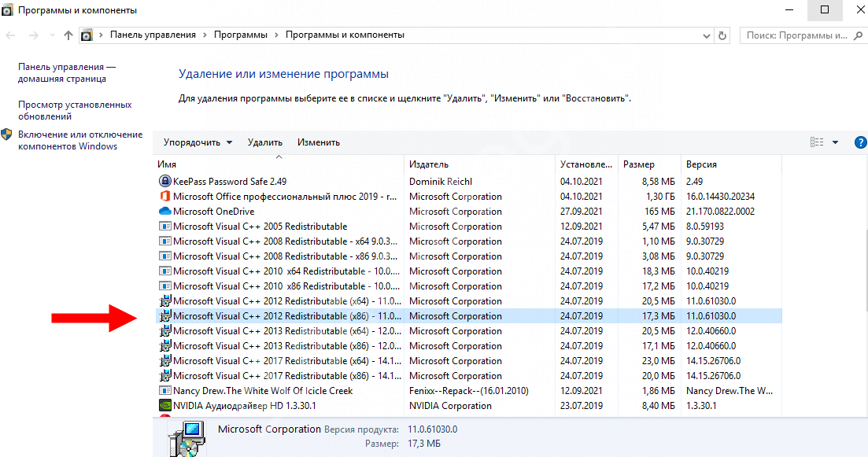Open the Панель управления домашняя страница link
This screenshot has width=868, height=457.
66,72
